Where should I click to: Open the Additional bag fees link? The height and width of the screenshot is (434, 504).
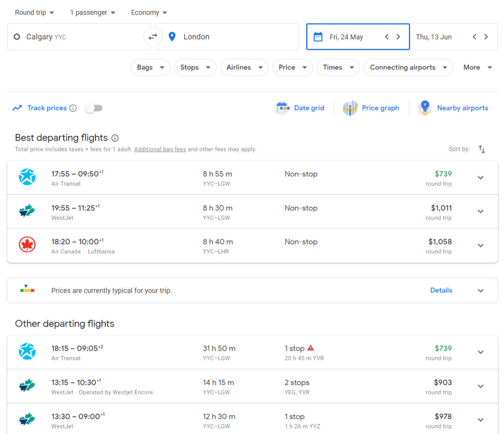[x=160, y=149]
